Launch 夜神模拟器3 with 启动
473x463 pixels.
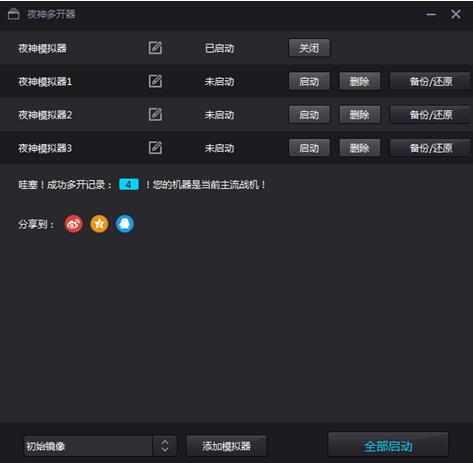point(309,148)
